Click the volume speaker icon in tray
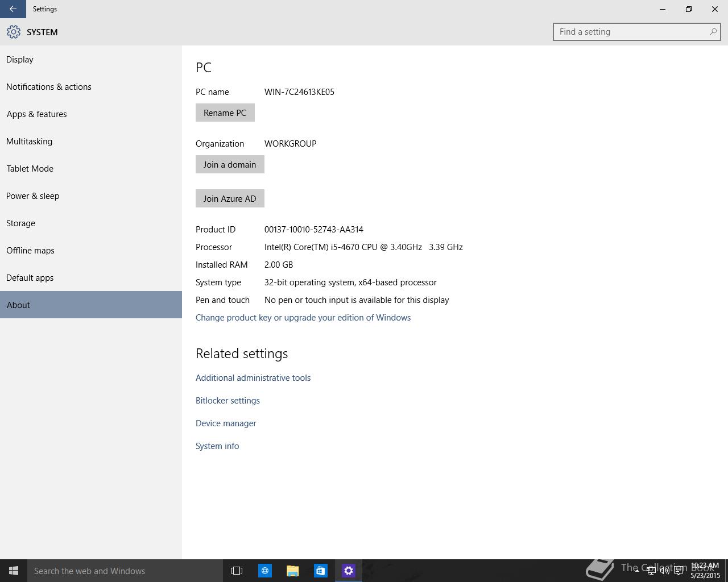This screenshot has width=728, height=582. click(x=665, y=571)
